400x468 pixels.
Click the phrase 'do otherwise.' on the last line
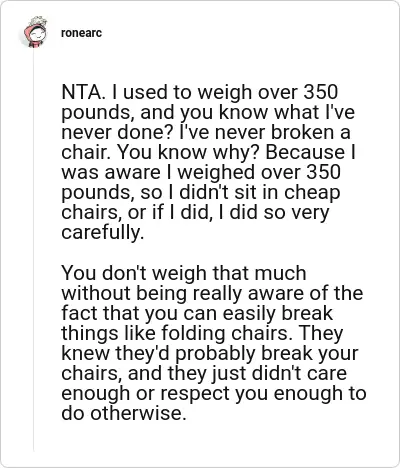click(x=124, y=413)
